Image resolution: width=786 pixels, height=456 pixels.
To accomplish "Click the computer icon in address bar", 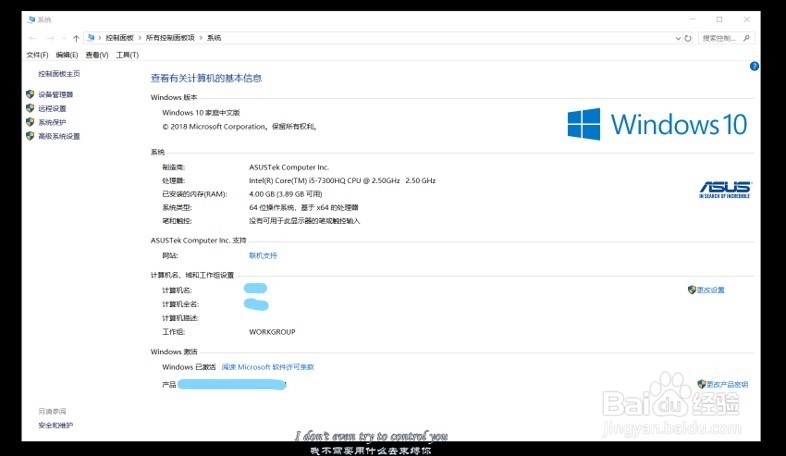I will point(90,38).
